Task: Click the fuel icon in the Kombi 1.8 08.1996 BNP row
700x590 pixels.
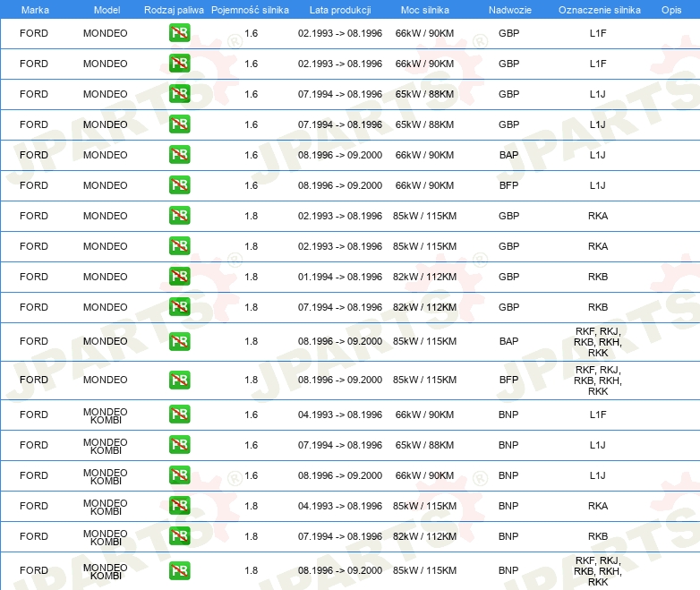Action: (179, 570)
